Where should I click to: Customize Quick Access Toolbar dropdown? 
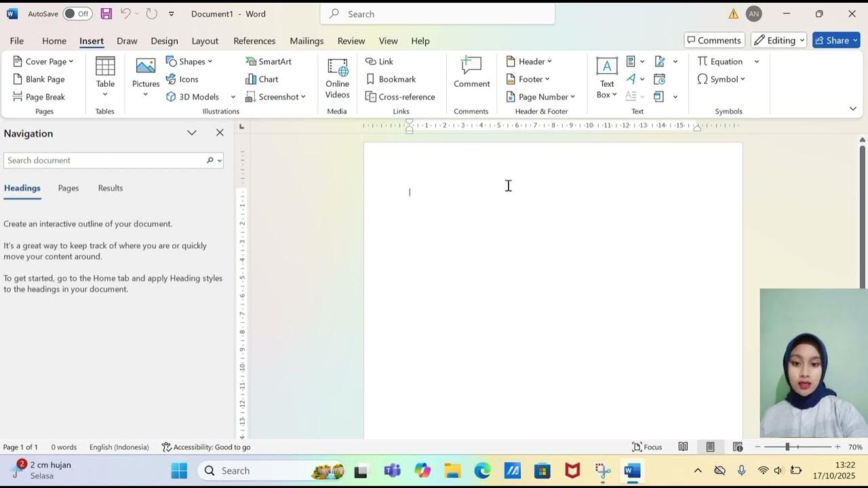(x=171, y=14)
